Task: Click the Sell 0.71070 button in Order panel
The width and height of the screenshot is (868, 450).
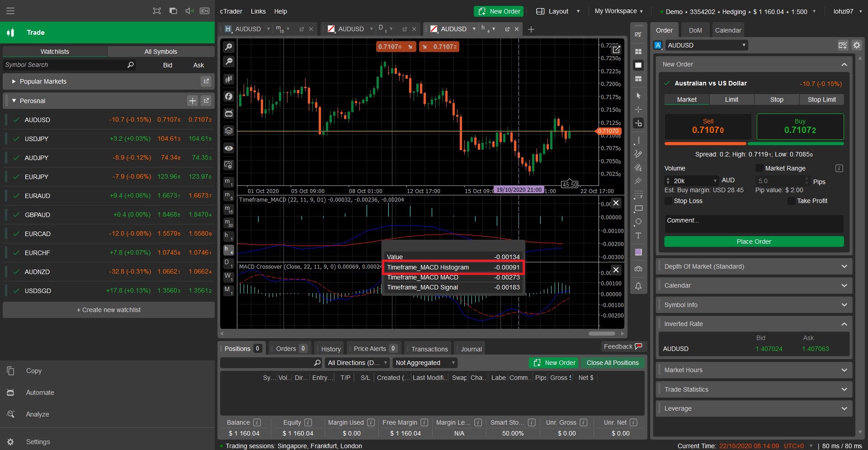Action: tap(708, 127)
